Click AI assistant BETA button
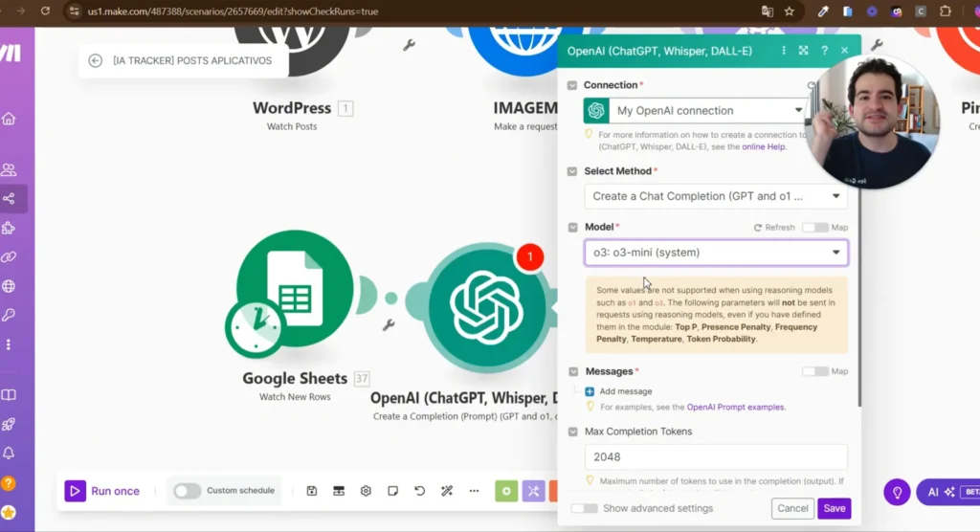Viewport: 980px width, 532px height. coord(948,492)
